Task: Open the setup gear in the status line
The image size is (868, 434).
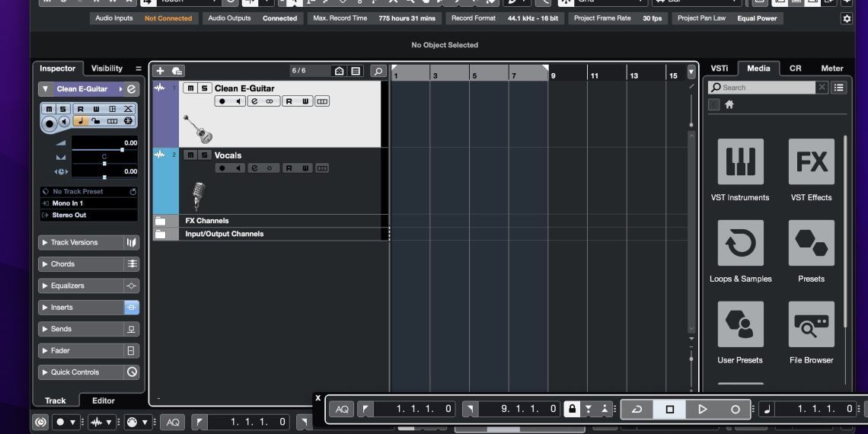Action: [x=847, y=18]
